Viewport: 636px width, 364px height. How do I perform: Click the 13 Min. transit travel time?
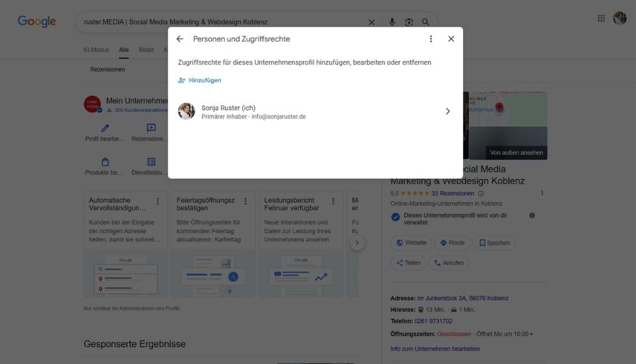tap(432, 310)
